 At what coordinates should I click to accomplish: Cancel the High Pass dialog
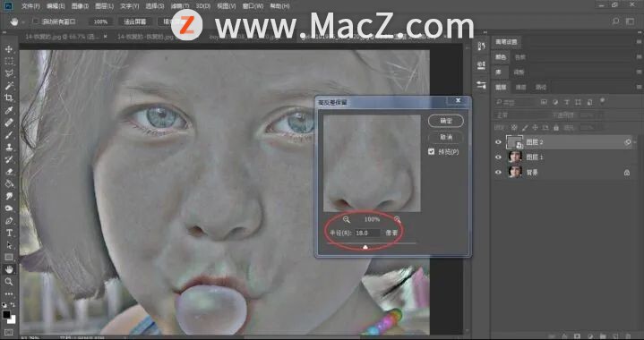click(x=446, y=138)
